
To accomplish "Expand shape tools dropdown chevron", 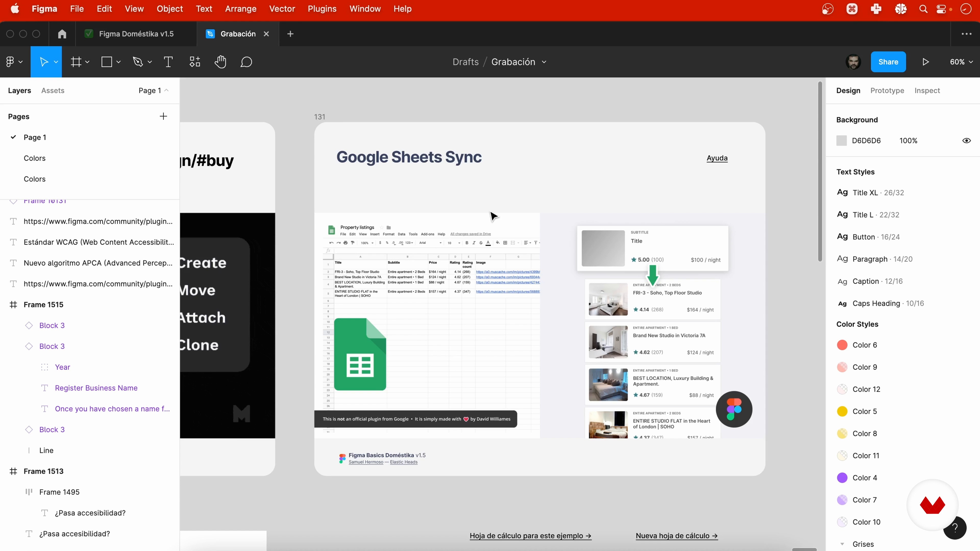I will click(118, 62).
